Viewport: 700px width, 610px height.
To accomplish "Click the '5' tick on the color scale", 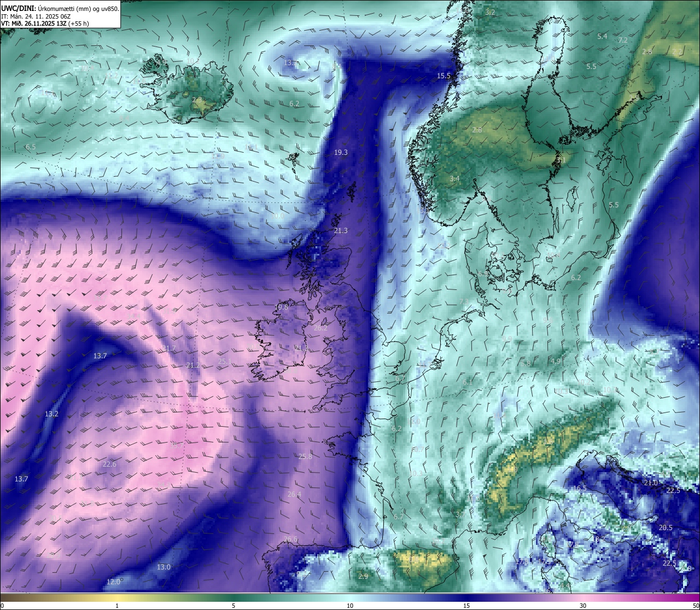I will pos(234,606).
